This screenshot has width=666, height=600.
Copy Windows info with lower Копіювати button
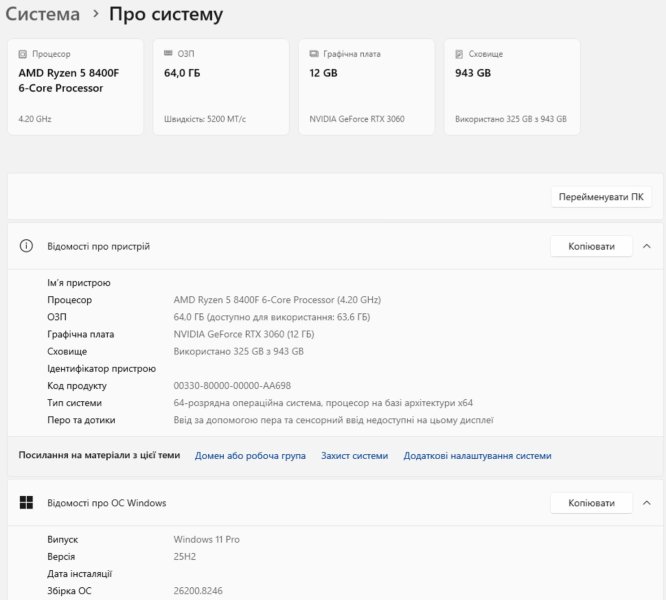click(x=591, y=503)
